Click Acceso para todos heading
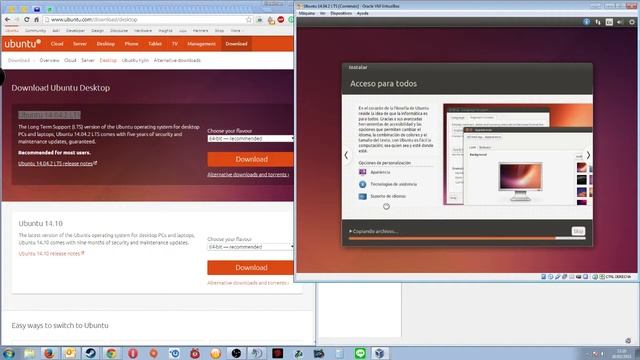Image resolution: width=640 pixels, height=360 pixels. 383,84
